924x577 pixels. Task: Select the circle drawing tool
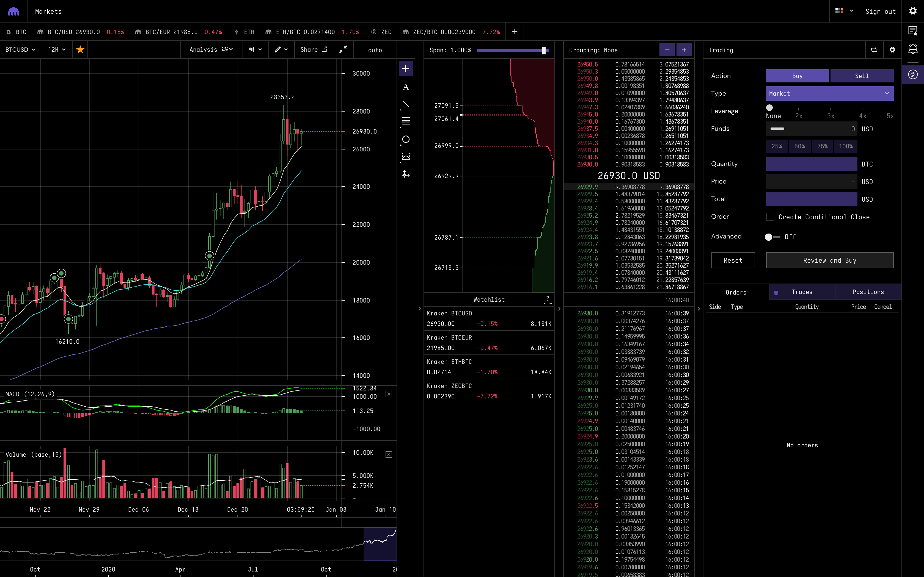pos(406,139)
